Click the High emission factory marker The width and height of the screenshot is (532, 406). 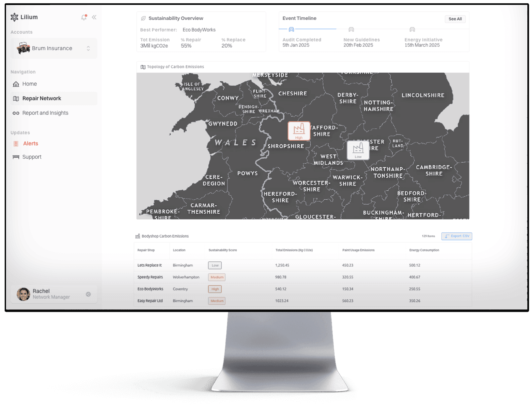[x=299, y=131]
